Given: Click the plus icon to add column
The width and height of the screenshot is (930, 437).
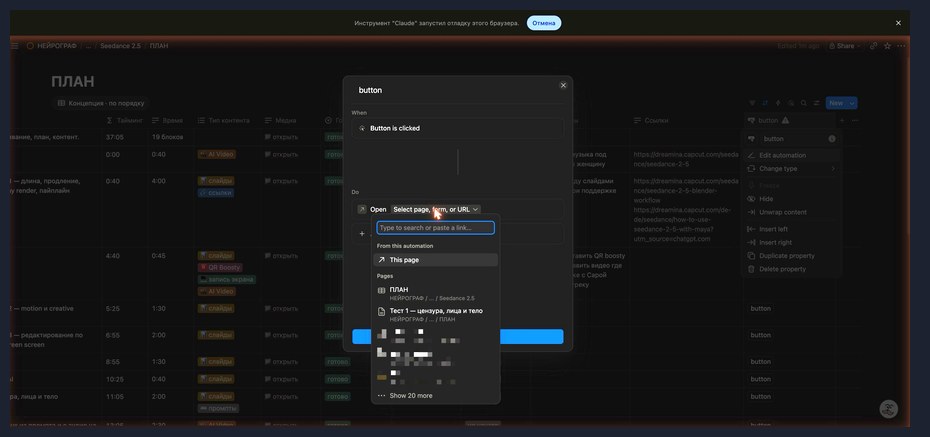Looking at the screenshot, I should pos(842,120).
